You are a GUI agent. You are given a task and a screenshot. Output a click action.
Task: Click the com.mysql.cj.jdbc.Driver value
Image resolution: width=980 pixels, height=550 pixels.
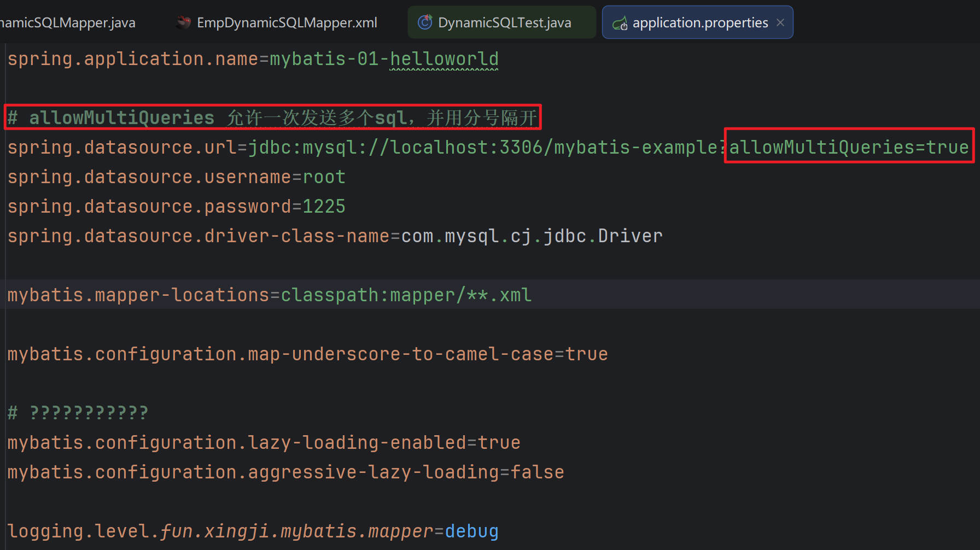tap(532, 236)
